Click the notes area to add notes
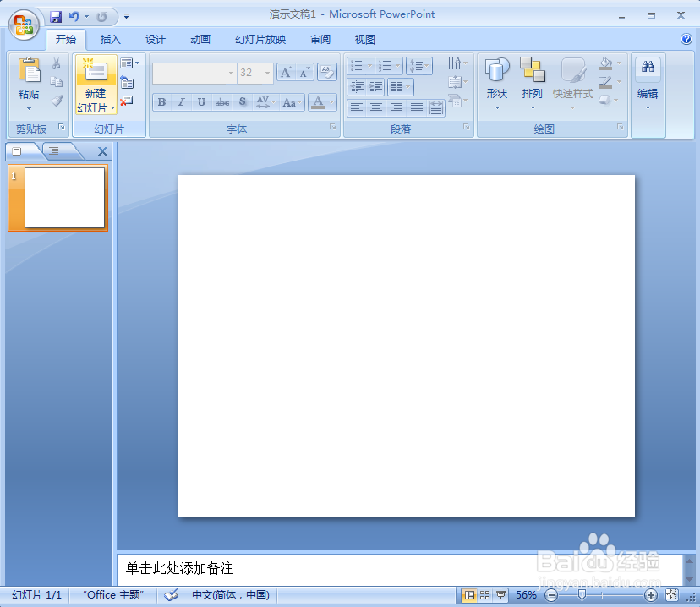This screenshot has width=700, height=607. tap(400, 569)
